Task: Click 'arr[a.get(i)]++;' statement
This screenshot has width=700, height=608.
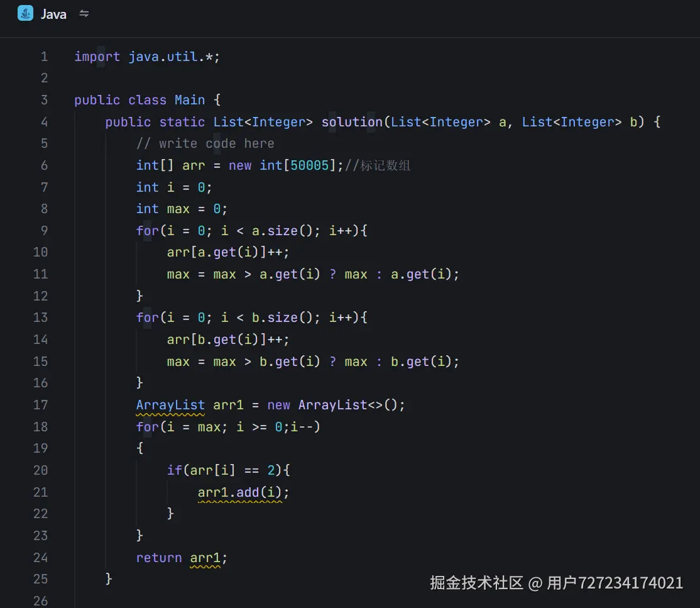Action: 228,252
